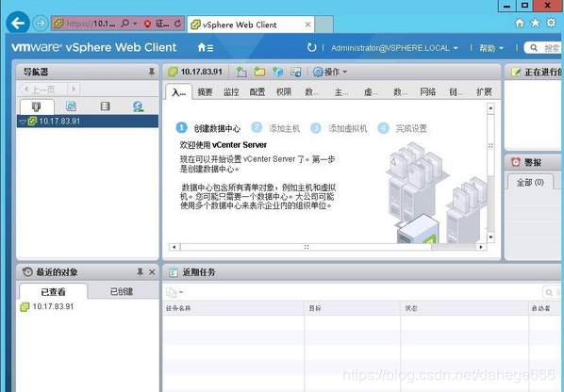Select the 全部 (0) alarms tab
Screen dimensions: 564x392
tap(530, 183)
